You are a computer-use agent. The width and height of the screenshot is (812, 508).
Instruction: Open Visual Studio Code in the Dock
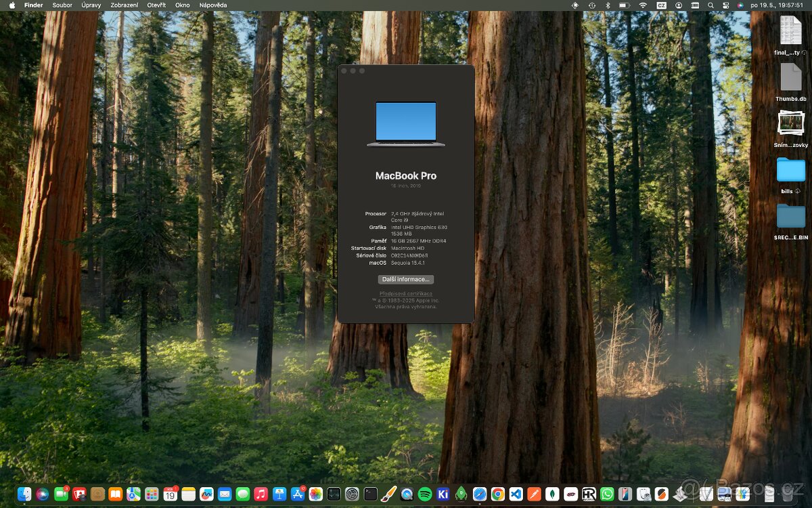click(516, 494)
